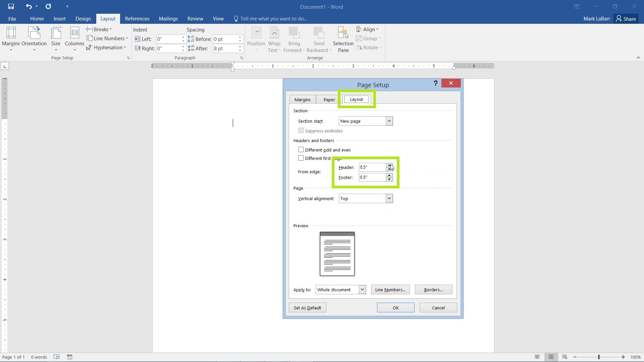This screenshot has width=644, height=362.
Task: Toggle Different odd and even pages checkbox
Action: pos(300,149)
